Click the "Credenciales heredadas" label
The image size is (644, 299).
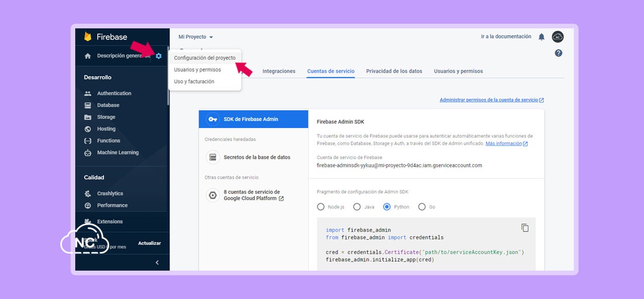coord(230,139)
